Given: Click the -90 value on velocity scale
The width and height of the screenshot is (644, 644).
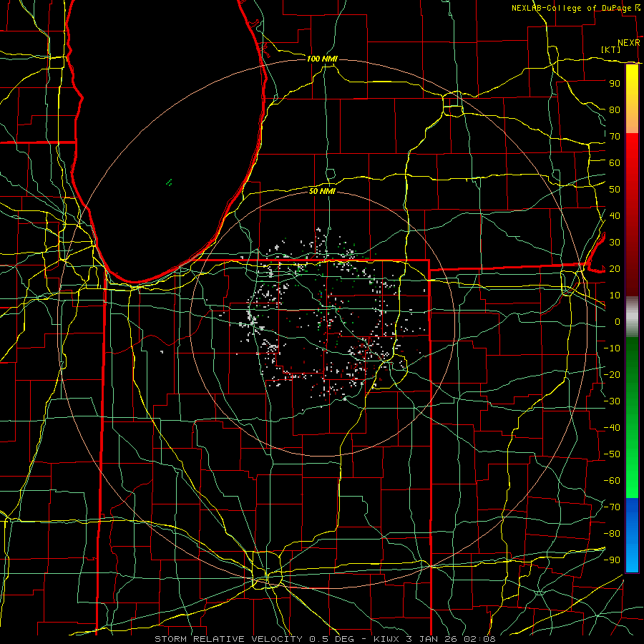Looking at the screenshot, I should coord(612,560).
